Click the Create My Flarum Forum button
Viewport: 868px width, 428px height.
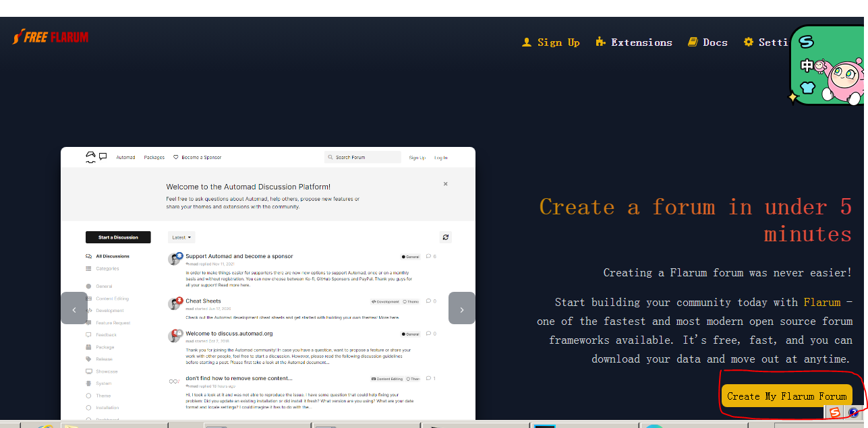(787, 396)
